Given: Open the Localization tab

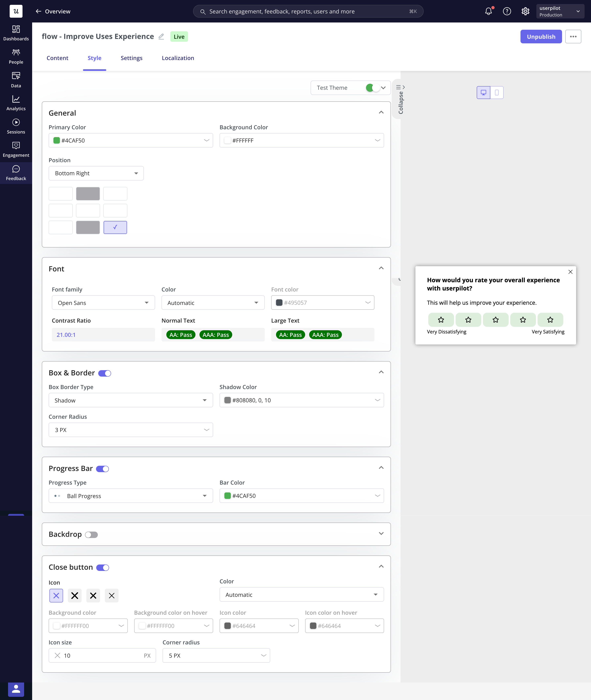Looking at the screenshot, I should click(x=178, y=58).
